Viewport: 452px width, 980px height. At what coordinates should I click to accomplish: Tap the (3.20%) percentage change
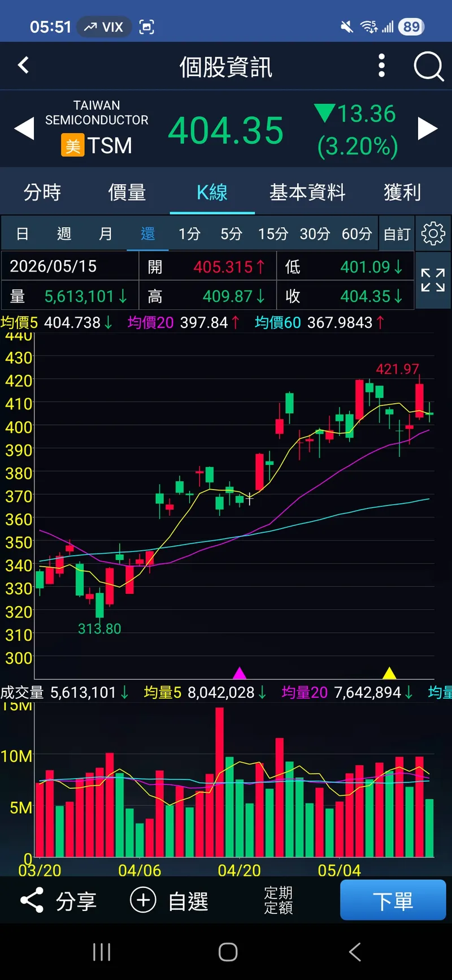click(x=358, y=146)
